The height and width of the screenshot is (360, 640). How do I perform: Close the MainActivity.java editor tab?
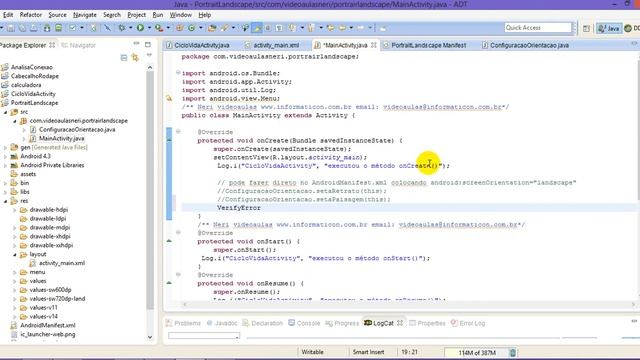coord(373,45)
